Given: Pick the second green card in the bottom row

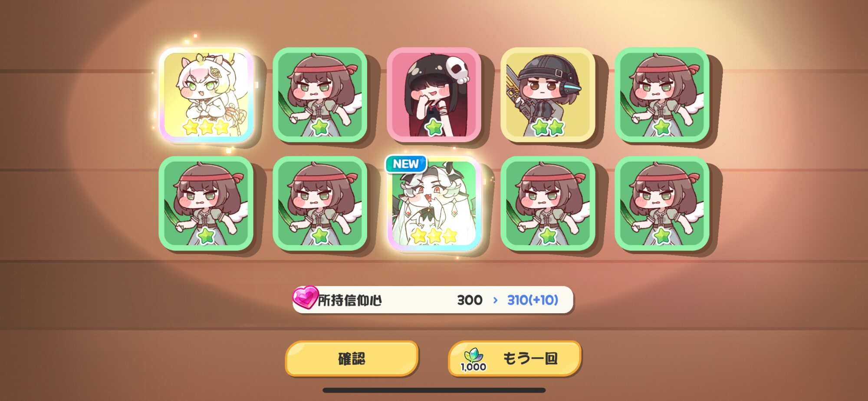Looking at the screenshot, I should click(x=320, y=204).
